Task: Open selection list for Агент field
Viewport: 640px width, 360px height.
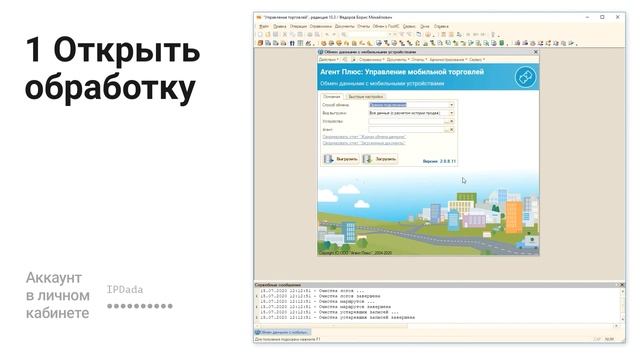Action: tap(447, 130)
